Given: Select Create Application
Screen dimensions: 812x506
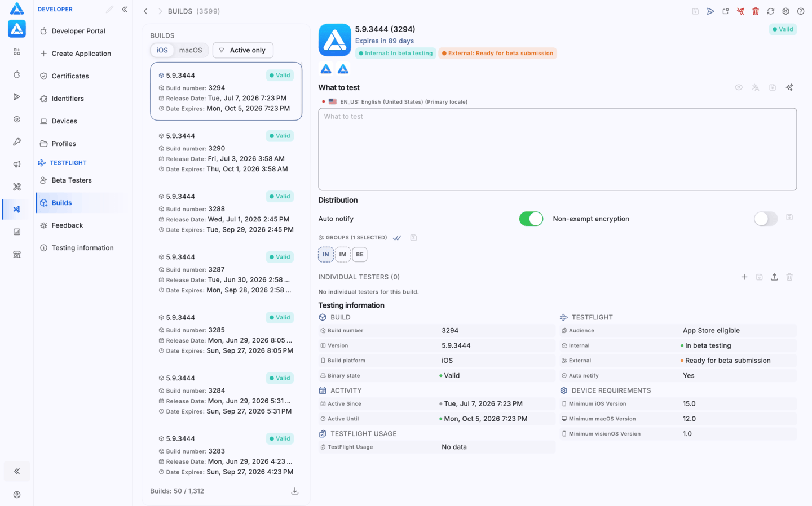Looking at the screenshot, I should (82, 54).
